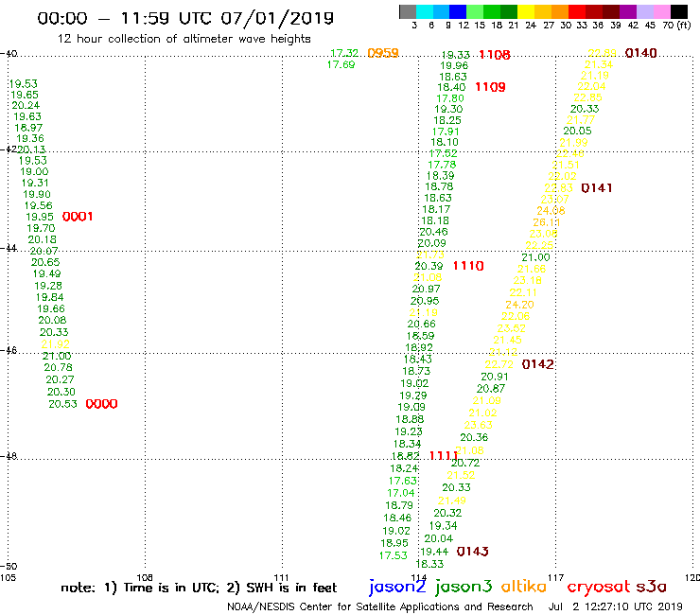
Task: Click the 20.39 value beside 1110
Action: tap(429, 266)
